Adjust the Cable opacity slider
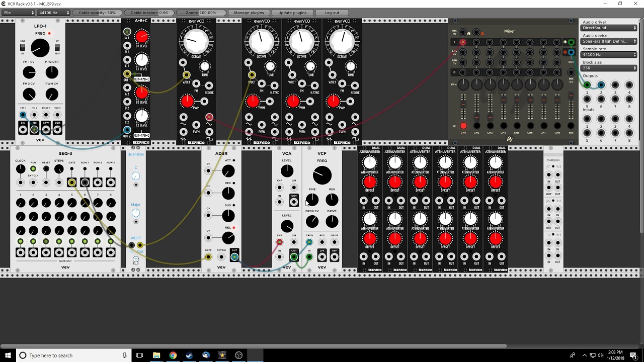The height and width of the screenshot is (362, 644). [x=97, y=13]
